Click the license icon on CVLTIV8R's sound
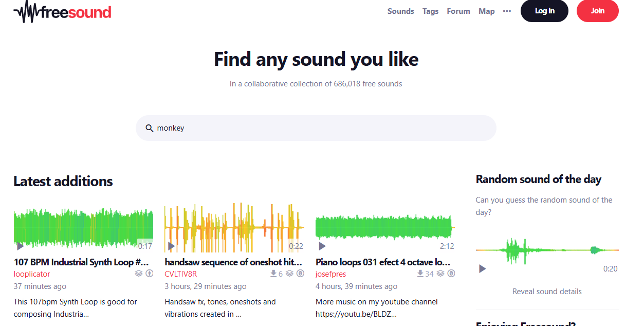Screen dimensions: 644x326 pos(300,274)
